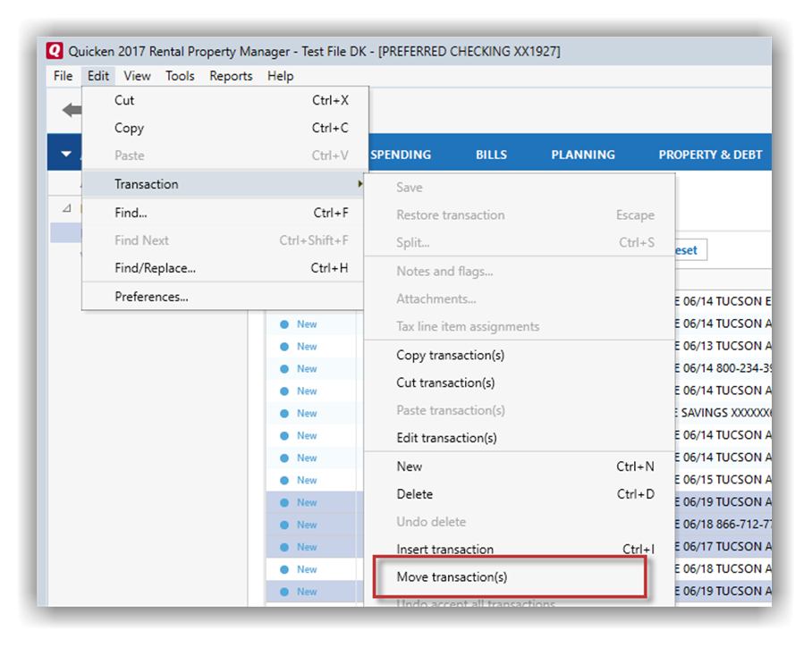Image resolution: width=812 pixels, height=647 pixels.
Task: Open the PROPERTY & DEBT tab
Action: pyautogui.click(x=710, y=155)
